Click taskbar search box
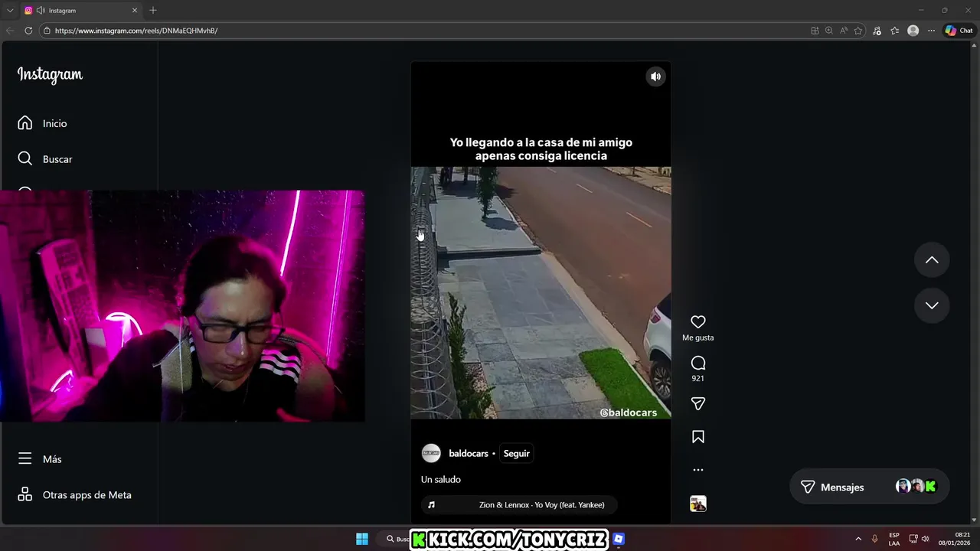Viewport: 980px width, 551px height. pos(396,539)
